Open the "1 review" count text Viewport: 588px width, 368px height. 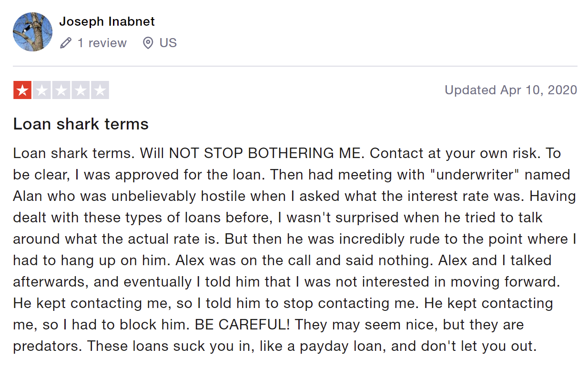click(102, 43)
